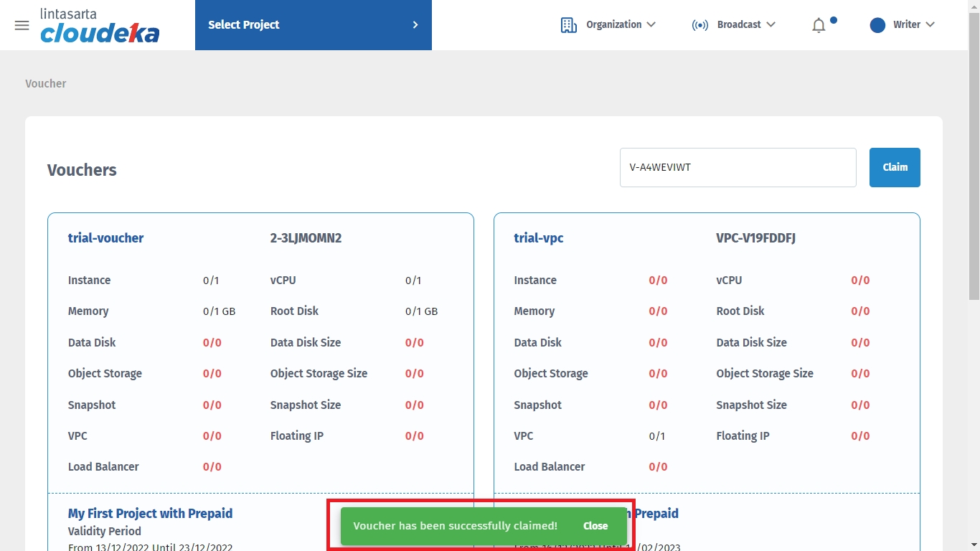Expand the Select Project arrow
Viewport: 980px width, 551px height.
pyautogui.click(x=415, y=25)
